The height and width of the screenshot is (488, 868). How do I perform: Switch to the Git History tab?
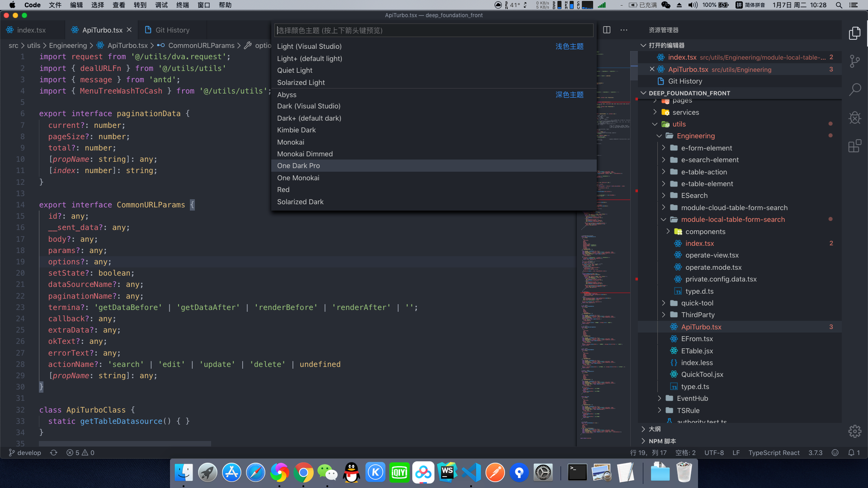172,30
